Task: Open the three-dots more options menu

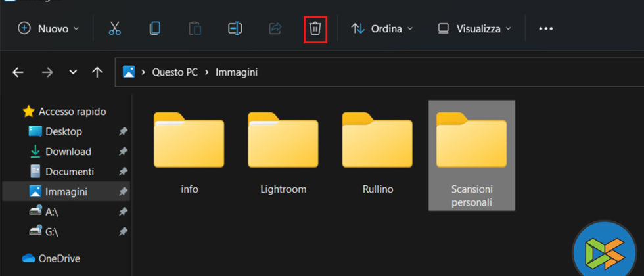Action: pos(546,29)
